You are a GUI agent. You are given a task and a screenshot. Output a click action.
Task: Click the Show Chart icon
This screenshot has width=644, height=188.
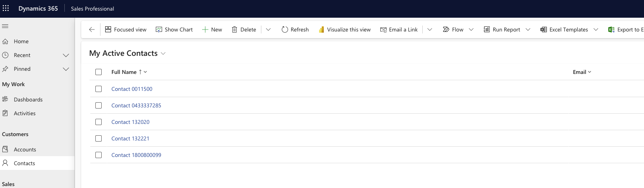[159, 29]
